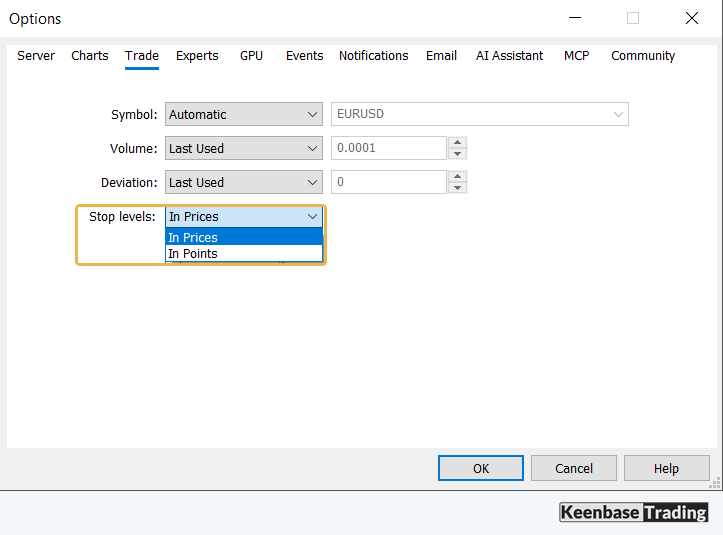Screen dimensions: 723x535
Task: Open Help for the Options dialog
Action: (x=666, y=468)
